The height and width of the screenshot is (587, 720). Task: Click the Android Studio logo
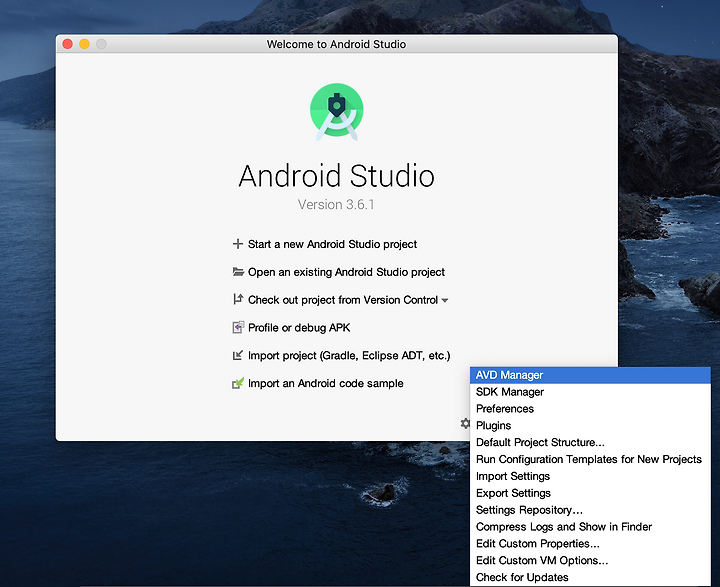pyautogui.click(x=337, y=112)
